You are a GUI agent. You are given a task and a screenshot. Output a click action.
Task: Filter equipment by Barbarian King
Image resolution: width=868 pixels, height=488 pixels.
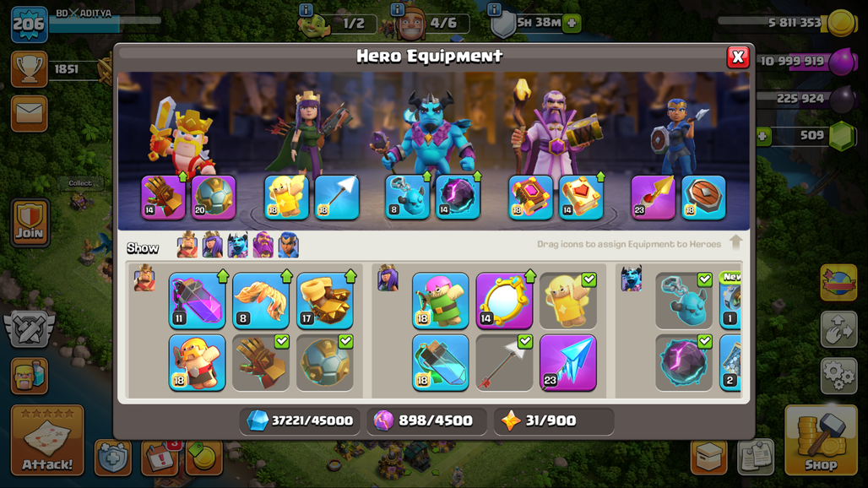coord(187,245)
